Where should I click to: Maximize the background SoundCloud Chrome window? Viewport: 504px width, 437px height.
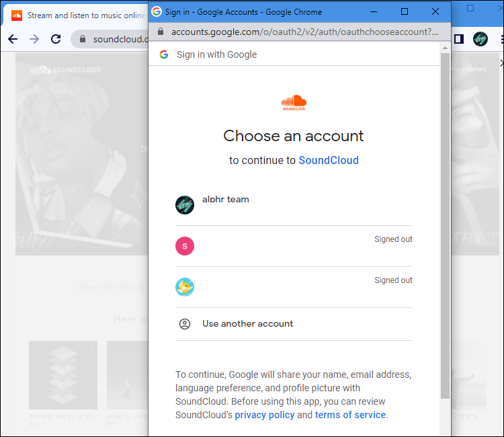point(470,8)
